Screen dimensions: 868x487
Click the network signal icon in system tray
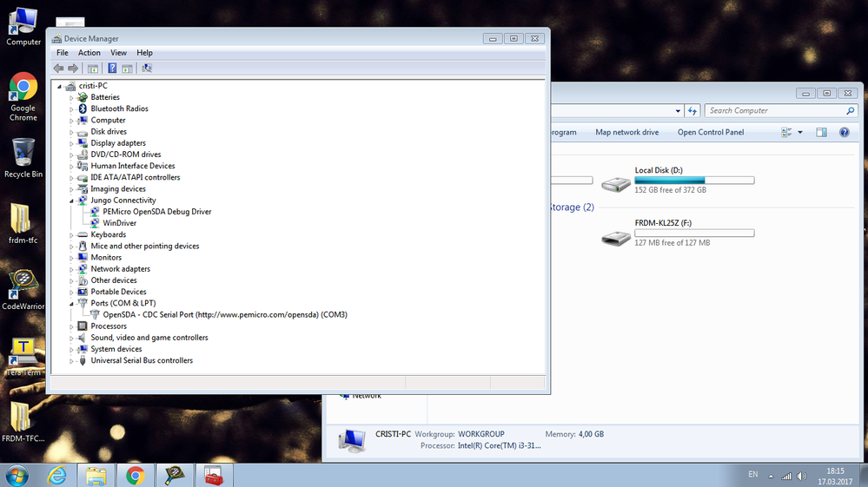coord(786,476)
